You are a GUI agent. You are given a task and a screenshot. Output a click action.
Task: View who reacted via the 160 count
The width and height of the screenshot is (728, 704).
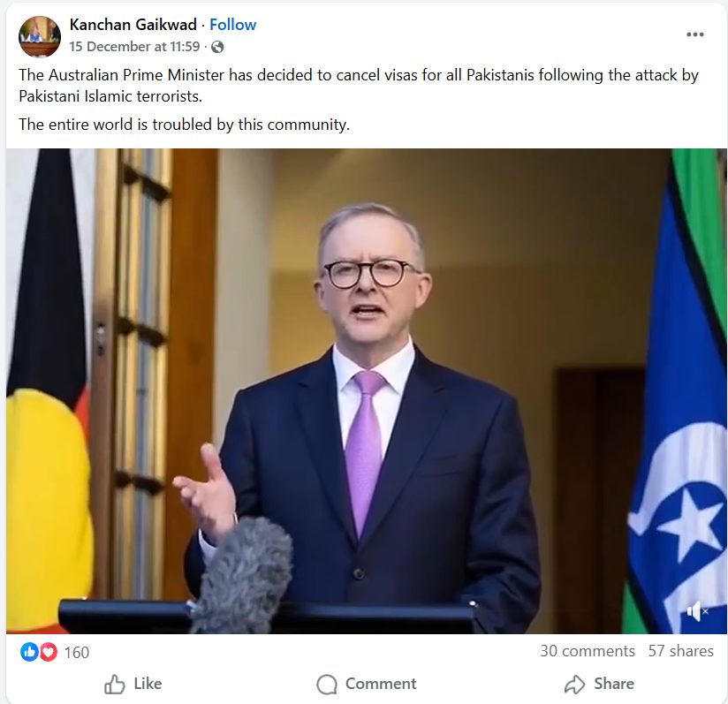click(x=77, y=653)
